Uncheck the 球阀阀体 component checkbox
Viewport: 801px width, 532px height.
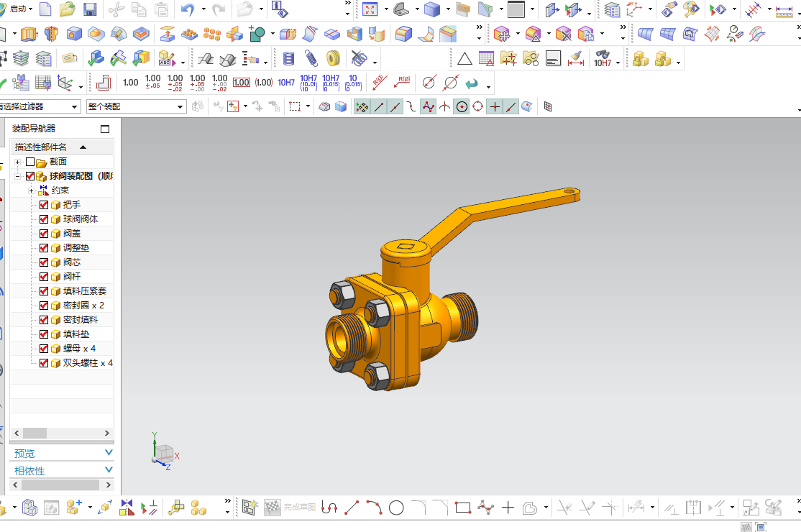44,219
